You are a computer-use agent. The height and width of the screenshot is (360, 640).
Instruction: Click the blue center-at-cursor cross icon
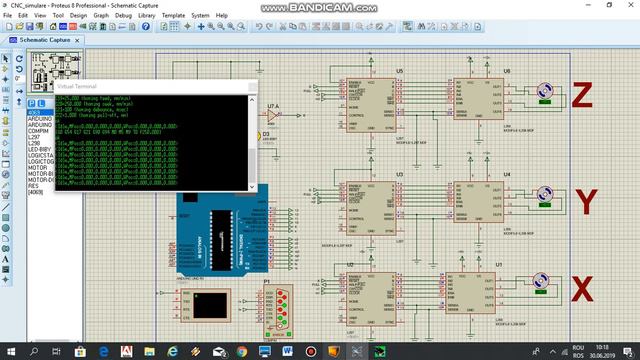click(x=201, y=27)
